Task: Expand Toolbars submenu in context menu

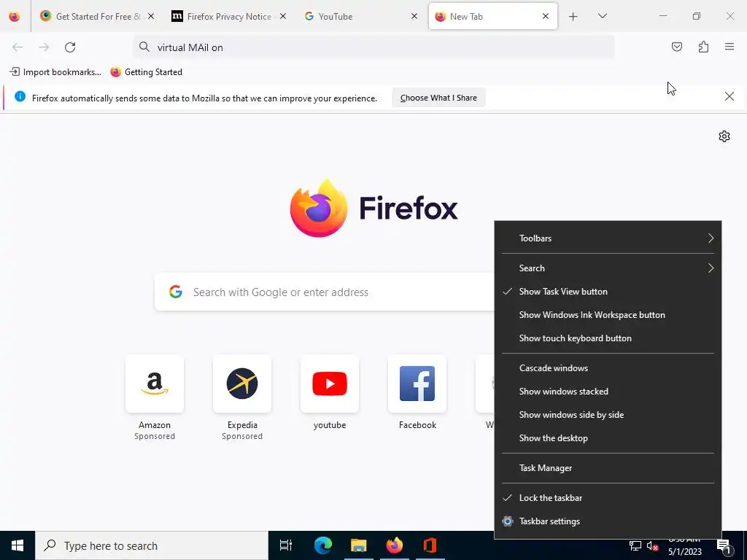Action: click(x=608, y=238)
